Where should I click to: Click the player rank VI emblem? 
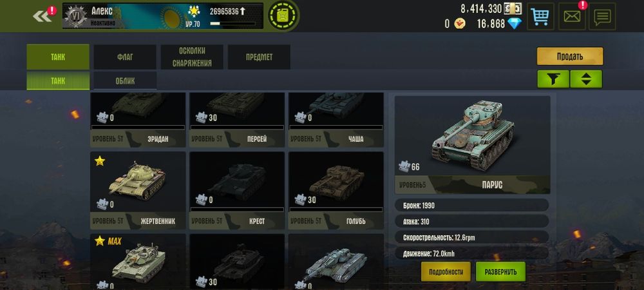tap(76, 16)
